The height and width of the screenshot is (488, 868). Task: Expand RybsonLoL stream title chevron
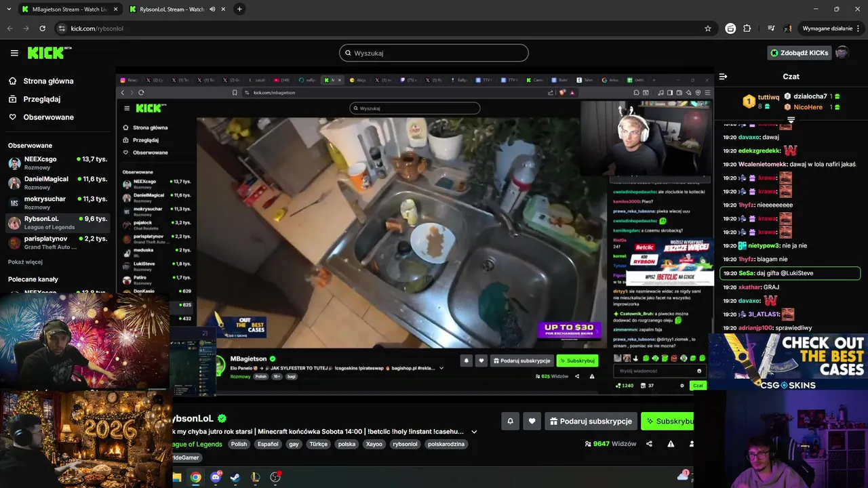(x=474, y=432)
